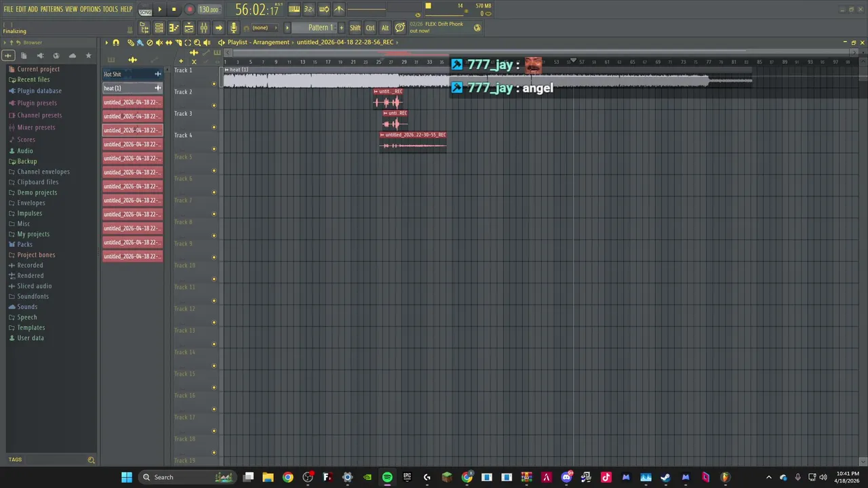Screen dimensions: 868x488
Task: Click the Record button
Action: click(190, 9)
